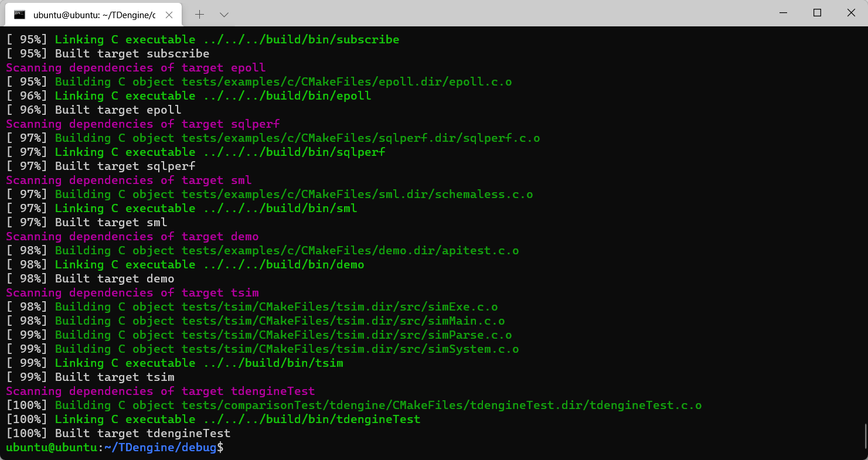Click 'Linking C executable ../../../build/bin/subscribe' line
The image size is (868, 460).
point(203,40)
